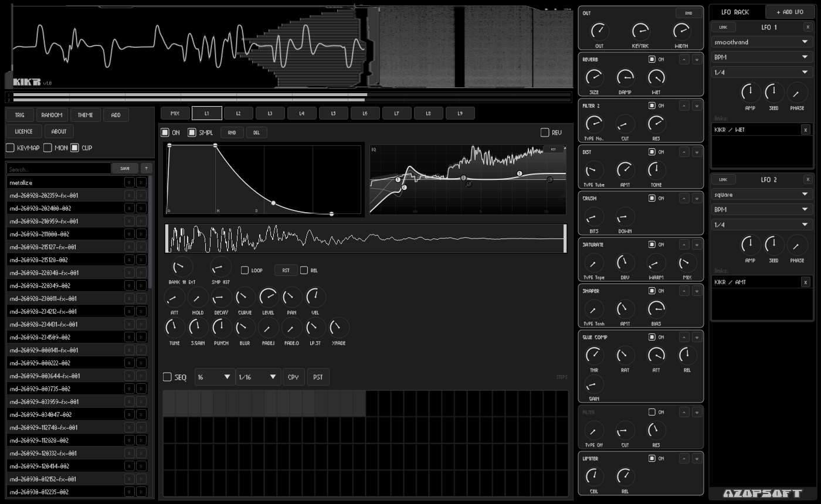The width and height of the screenshot is (821, 504).
Task: Click the RANDOM button
Action: (52, 115)
